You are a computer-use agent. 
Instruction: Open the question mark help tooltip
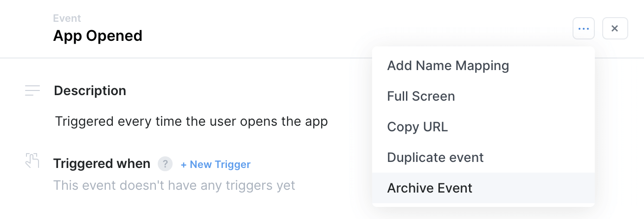click(x=165, y=164)
